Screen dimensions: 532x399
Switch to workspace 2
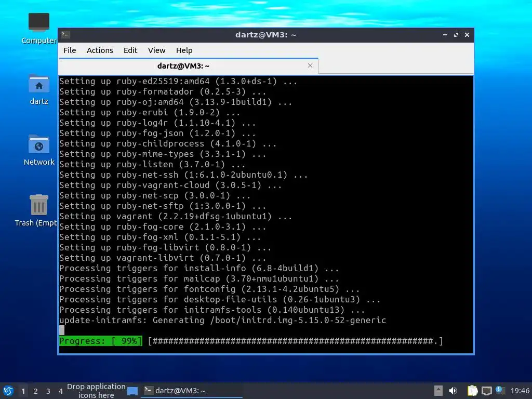(x=36, y=391)
